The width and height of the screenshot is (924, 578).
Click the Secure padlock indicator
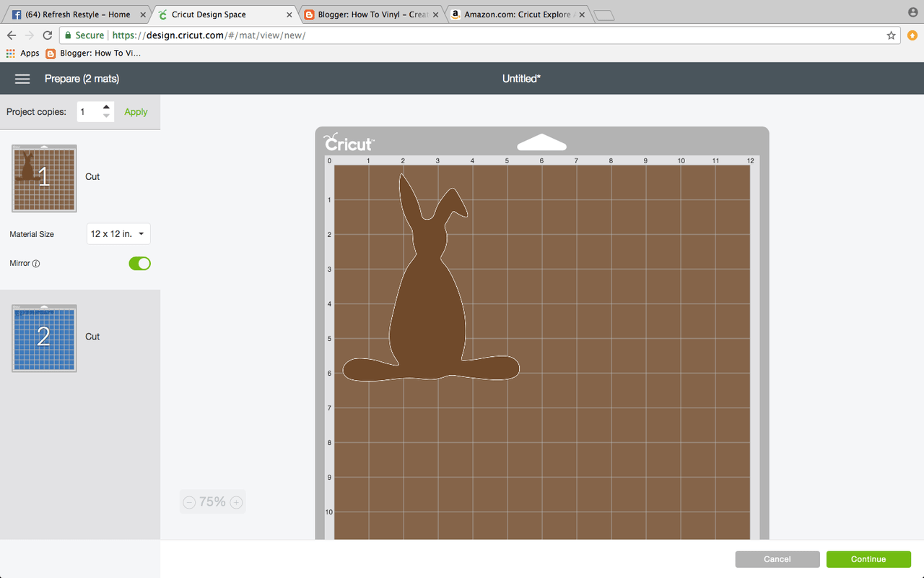click(x=83, y=35)
